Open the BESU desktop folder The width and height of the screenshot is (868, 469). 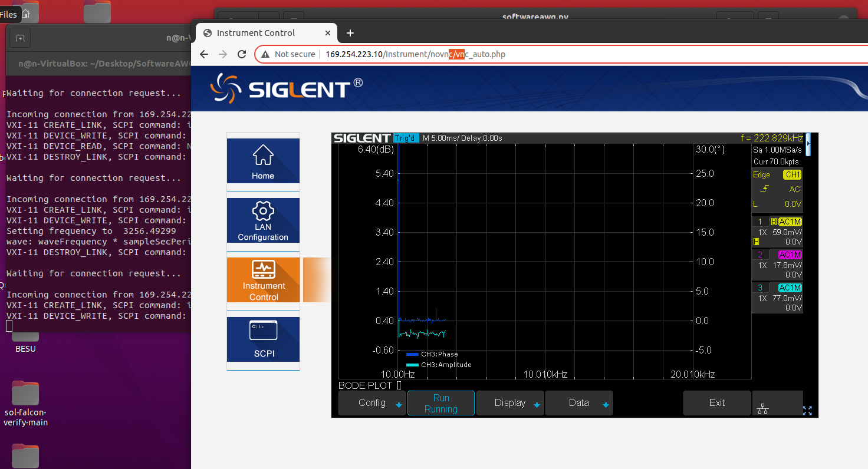25,342
